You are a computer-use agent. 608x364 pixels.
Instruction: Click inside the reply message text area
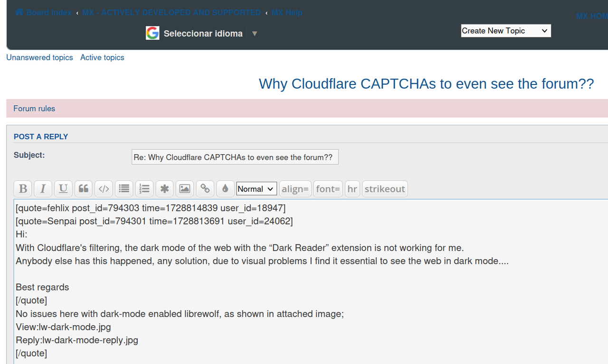[311, 282]
